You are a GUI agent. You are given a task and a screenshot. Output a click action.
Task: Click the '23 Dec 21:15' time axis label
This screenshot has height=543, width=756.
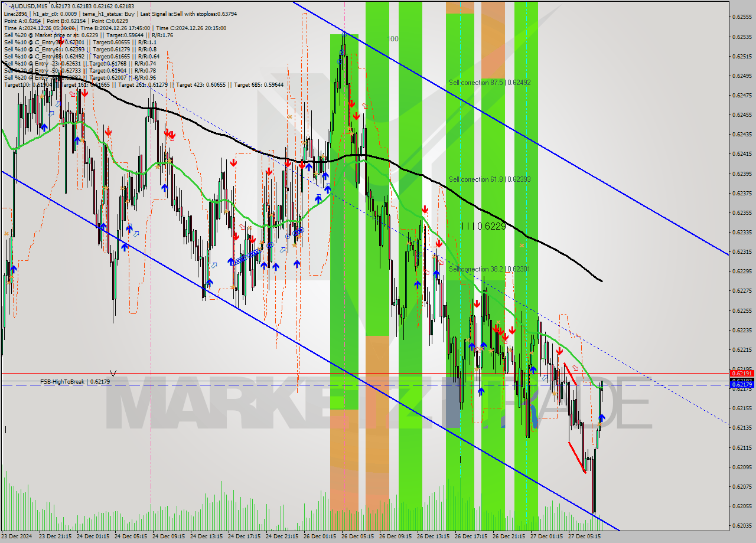56,537
